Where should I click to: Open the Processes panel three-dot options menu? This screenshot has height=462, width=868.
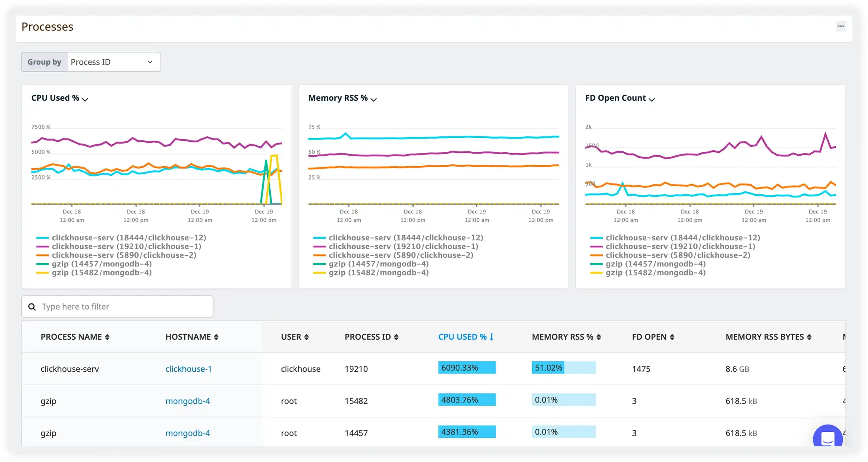point(841,26)
